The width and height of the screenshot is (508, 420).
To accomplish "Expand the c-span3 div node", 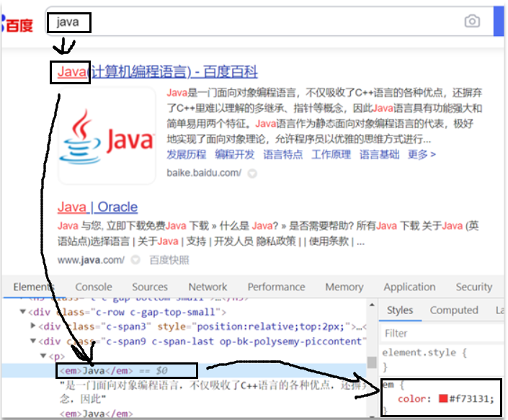I will point(32,326).
